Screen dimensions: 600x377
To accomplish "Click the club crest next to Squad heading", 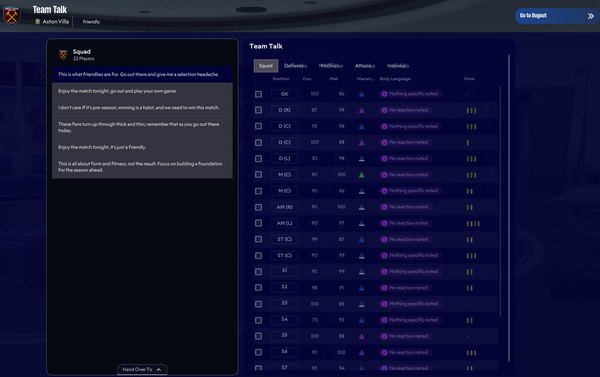I will [63, 54].
